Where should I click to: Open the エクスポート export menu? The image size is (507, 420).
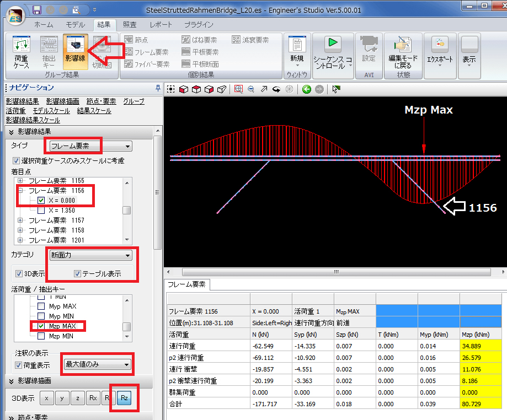click(x=440, y=52)
